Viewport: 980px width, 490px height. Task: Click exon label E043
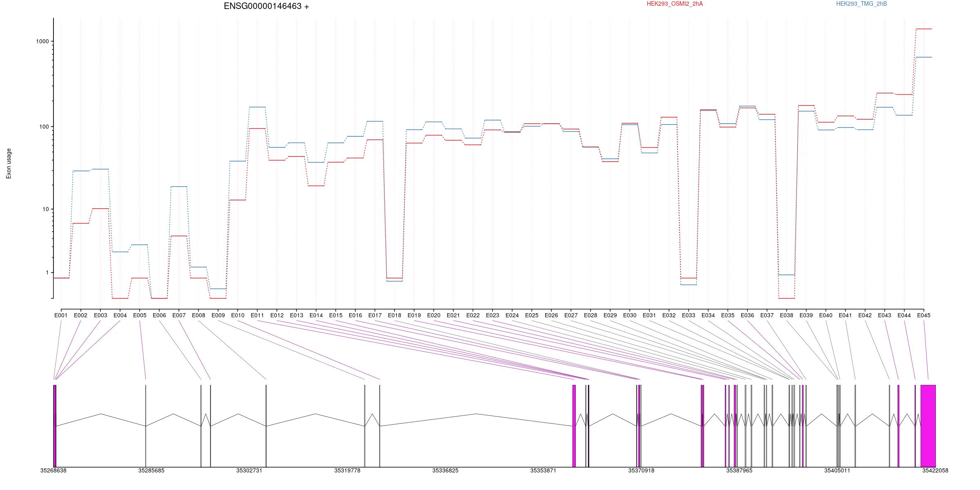coord(884,315)
